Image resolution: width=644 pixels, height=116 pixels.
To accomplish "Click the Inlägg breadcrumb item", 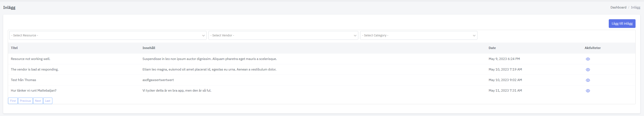I will point(636,7).
